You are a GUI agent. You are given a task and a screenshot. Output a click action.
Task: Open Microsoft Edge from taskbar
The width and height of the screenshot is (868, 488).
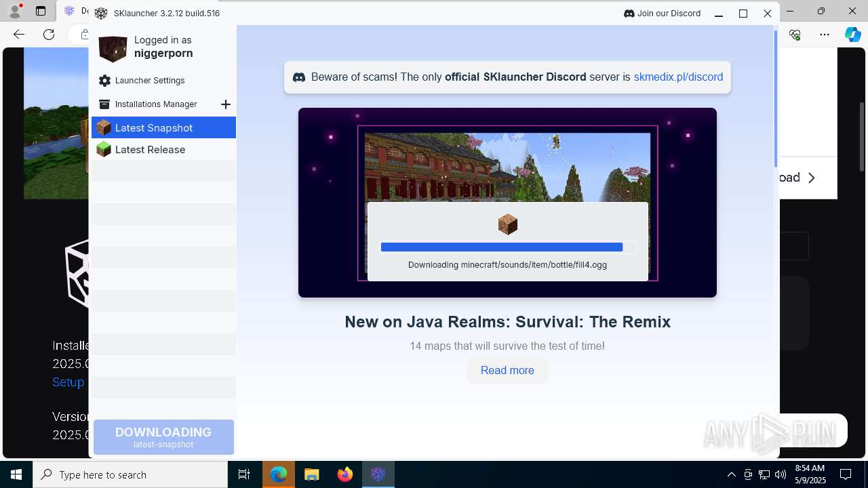(279, 474)
